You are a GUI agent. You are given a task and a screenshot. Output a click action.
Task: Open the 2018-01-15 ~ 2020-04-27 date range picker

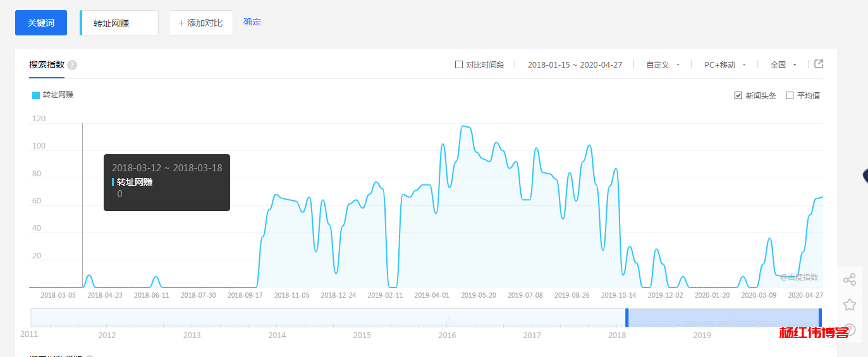[x=575, y=64]
